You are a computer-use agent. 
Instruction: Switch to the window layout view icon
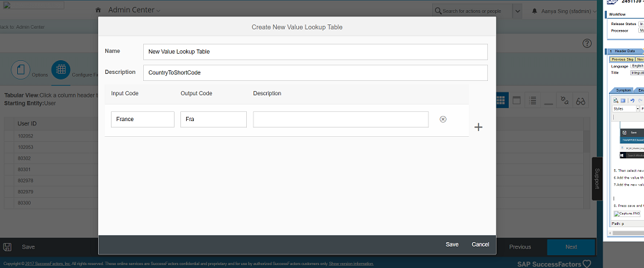[x=516, y=100]
